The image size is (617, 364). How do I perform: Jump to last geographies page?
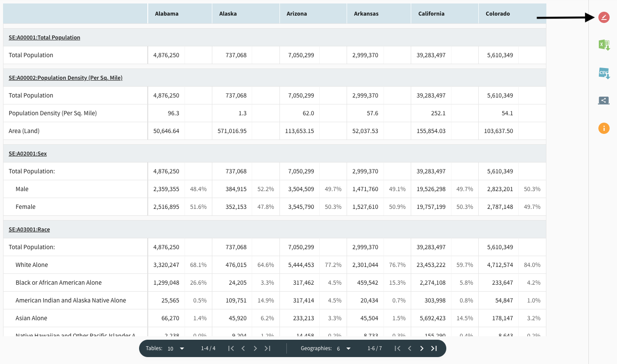coord(434,348)
